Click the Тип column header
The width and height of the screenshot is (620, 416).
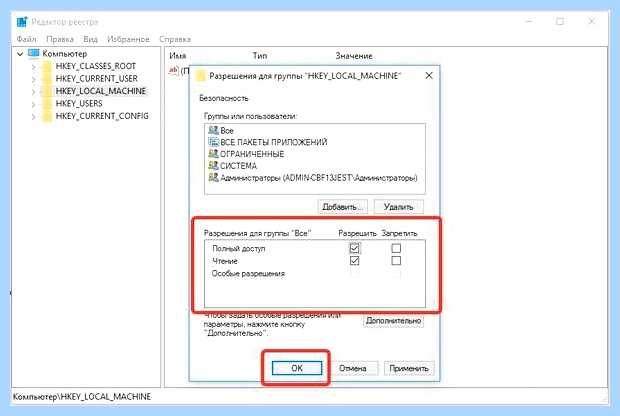pos(260,56)
